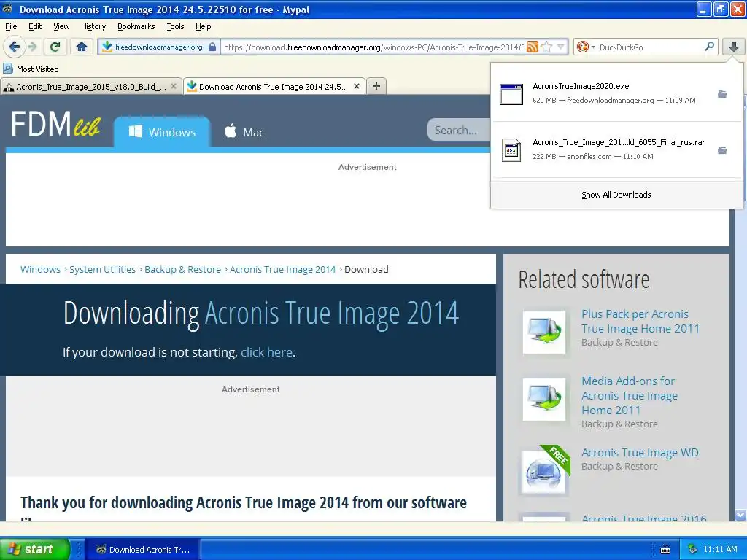747x560 pixels.
Task: Click Show All Downloads
Action: 616,195
